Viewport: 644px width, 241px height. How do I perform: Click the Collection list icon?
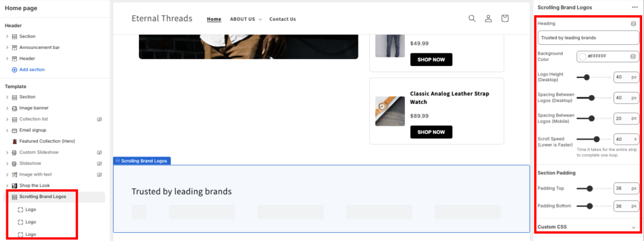click(14, 119)
